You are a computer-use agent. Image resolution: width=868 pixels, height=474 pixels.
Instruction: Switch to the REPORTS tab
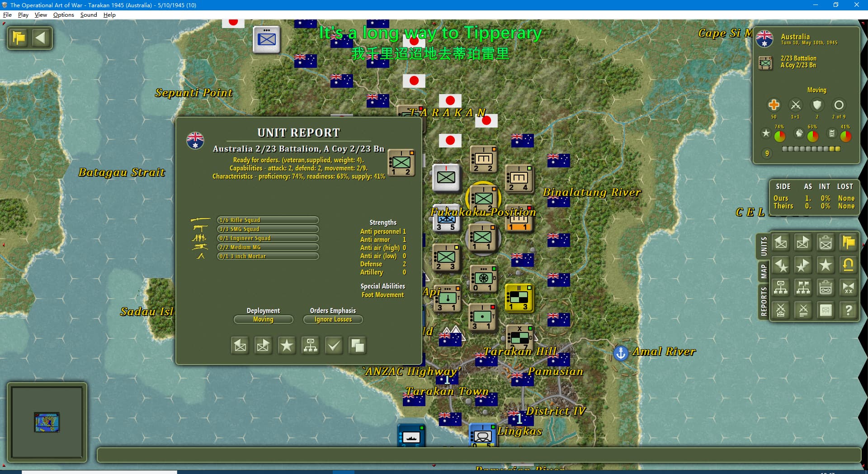764,301
